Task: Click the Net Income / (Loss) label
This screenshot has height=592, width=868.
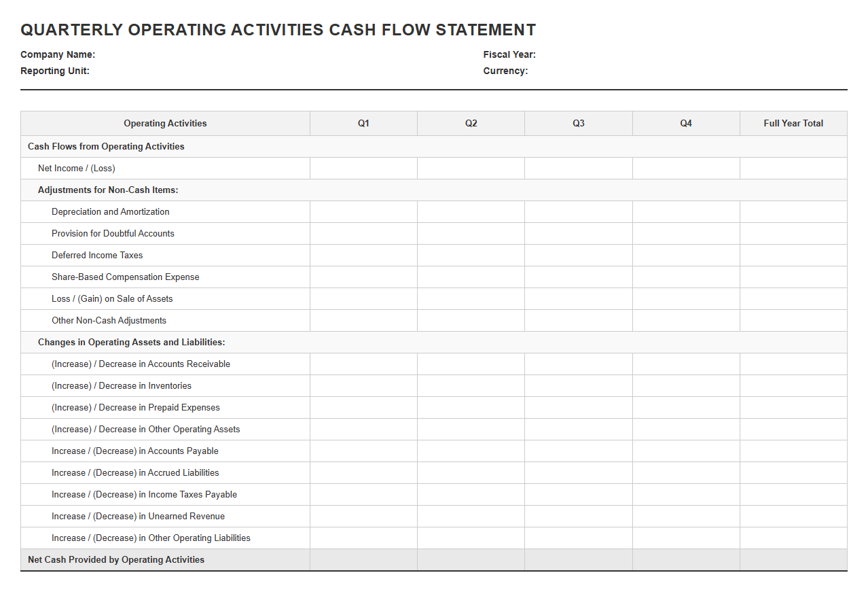Action: click(x=77, y=168)
